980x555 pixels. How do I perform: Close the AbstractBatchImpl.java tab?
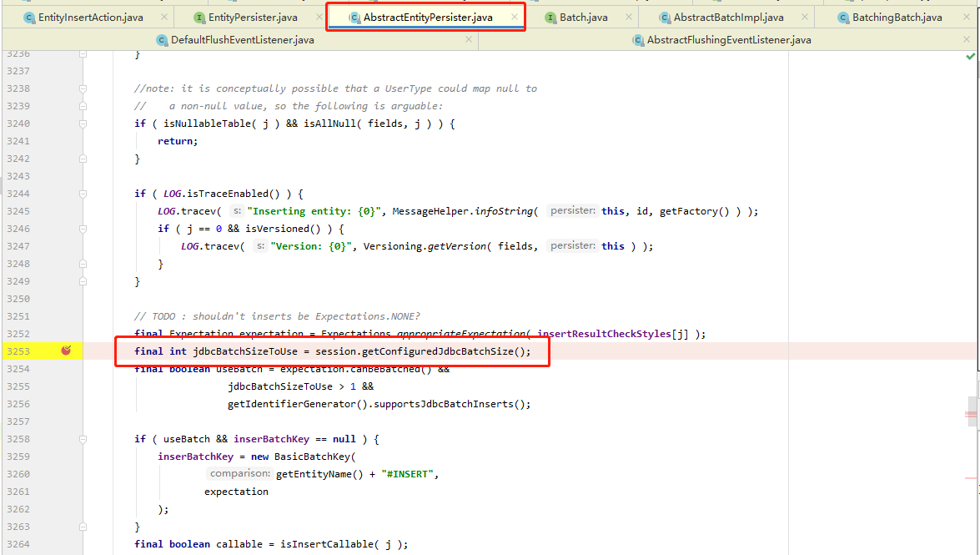[804, 17]
